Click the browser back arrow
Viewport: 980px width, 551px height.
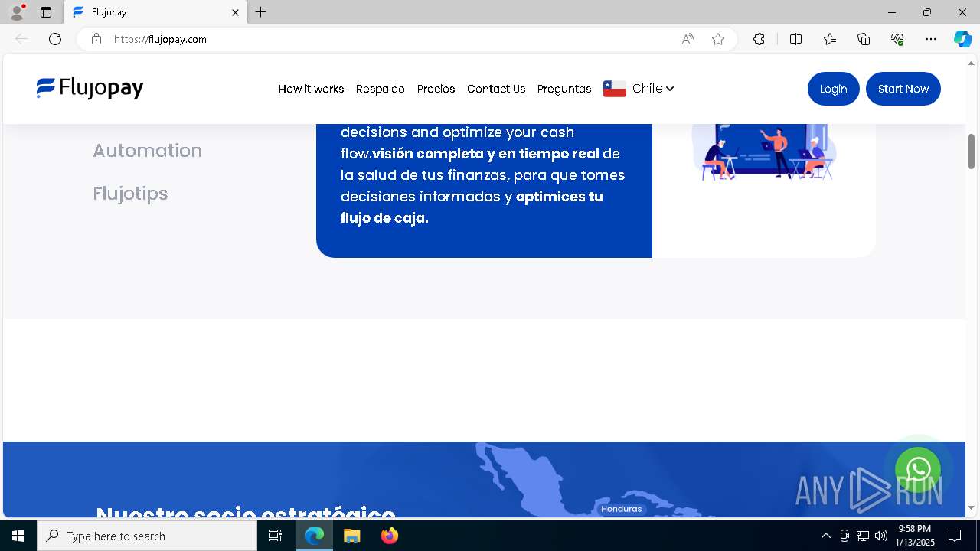[21, 39]
